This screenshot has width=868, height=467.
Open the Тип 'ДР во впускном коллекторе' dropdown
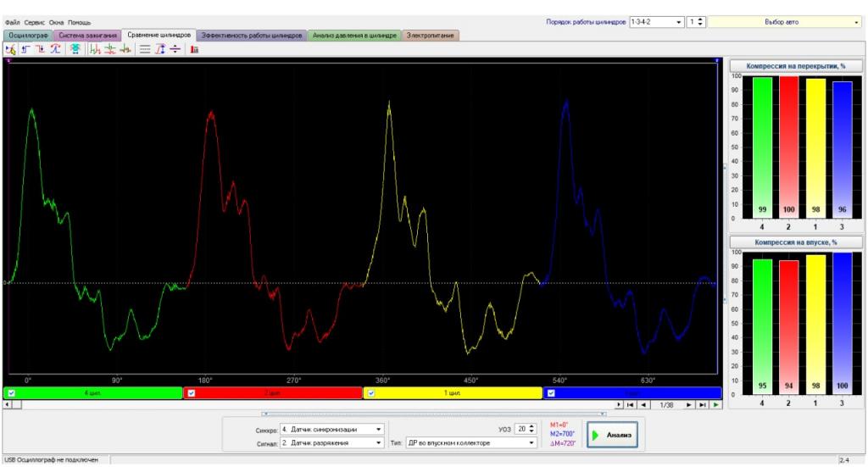tap(531, 442)
